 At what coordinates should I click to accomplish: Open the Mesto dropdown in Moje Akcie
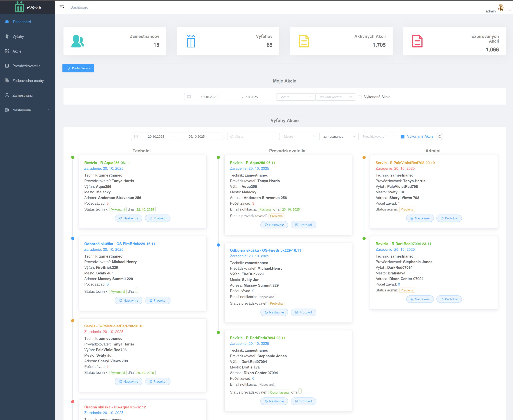pyautogui.click(x=296, y=97)
